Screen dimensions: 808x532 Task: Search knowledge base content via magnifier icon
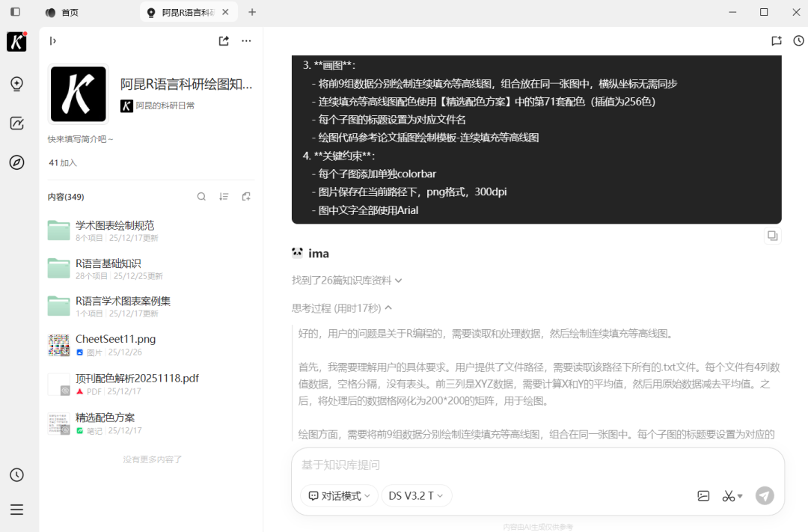[x=201, y=196]
